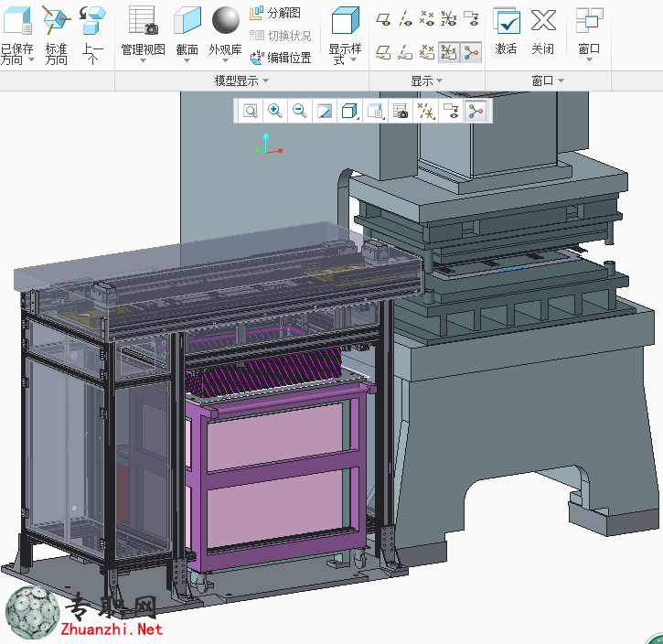Click the Zoom Out magnifier in graphics toolbar
The height and width of the screenshot is (644, 663).
(x=300, y=112)
